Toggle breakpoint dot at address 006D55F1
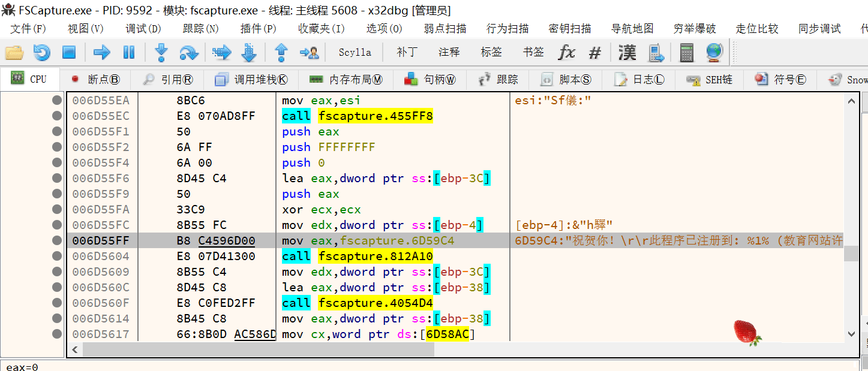Viewport: 868px width, 371px height. [x=57, y=131]
